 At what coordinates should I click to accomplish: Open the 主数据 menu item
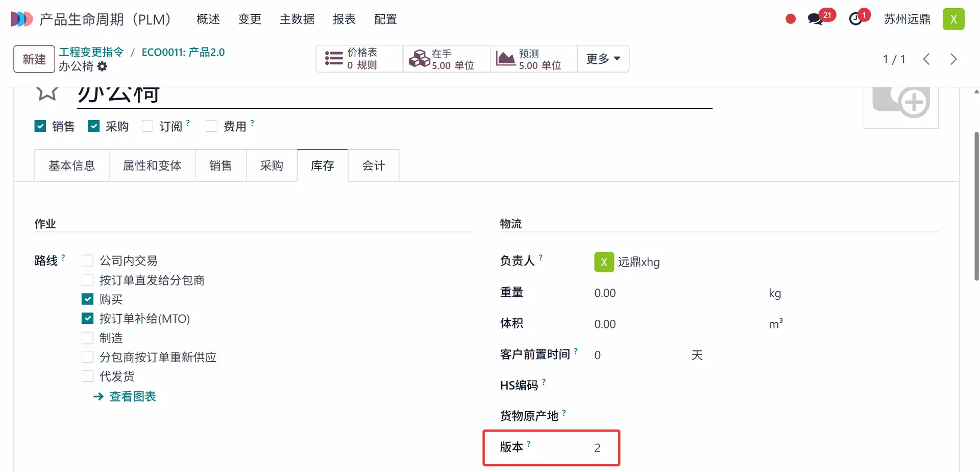click(297, 19)
